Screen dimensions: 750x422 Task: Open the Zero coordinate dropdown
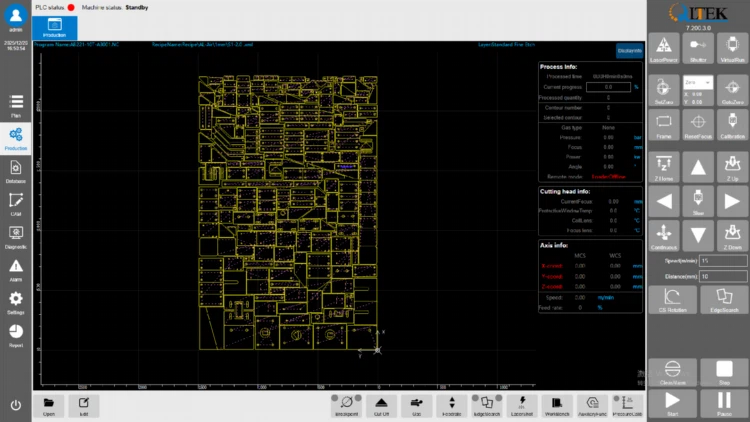[698, 82]
